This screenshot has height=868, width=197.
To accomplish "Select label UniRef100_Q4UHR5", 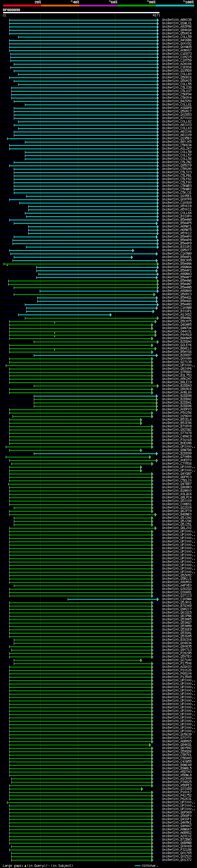I will pyautogui.click(x=177, y=325).
